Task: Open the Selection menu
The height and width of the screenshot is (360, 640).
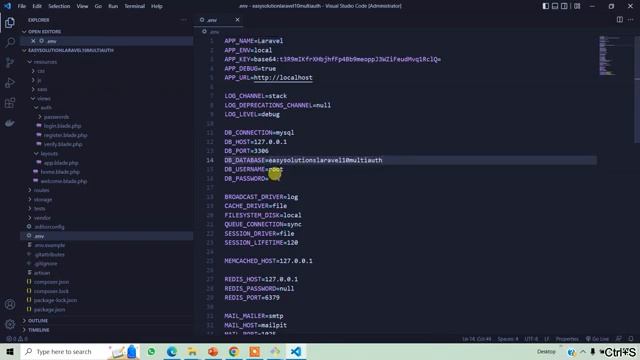Action: pos(59,6)
